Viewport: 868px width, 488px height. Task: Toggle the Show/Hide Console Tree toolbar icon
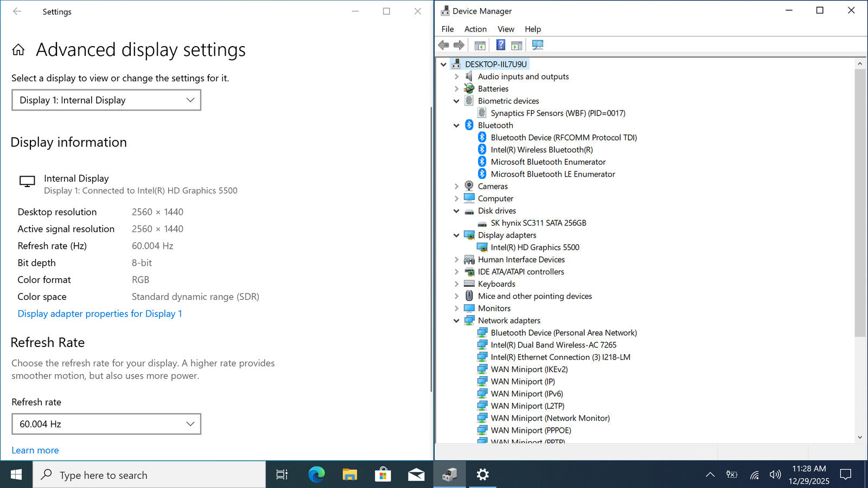coord(480,45)
